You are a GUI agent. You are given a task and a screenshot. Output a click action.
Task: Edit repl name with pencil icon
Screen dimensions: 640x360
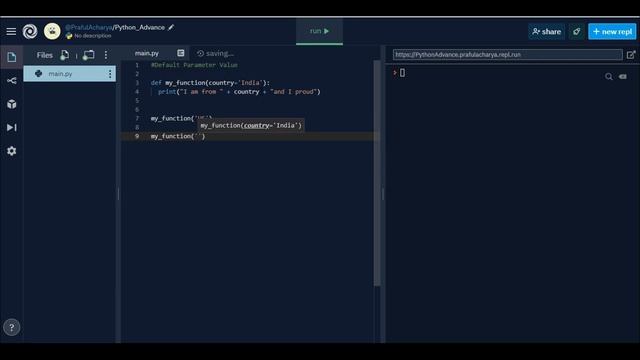point(171,27)
